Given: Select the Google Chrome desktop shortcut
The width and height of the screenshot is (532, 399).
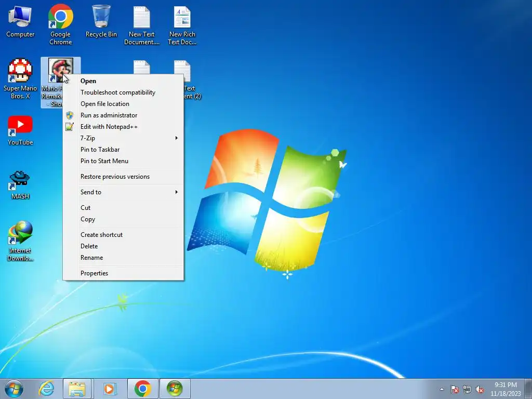Looking at the screenshot, I should pyautogui.click(x=60, y=24).
